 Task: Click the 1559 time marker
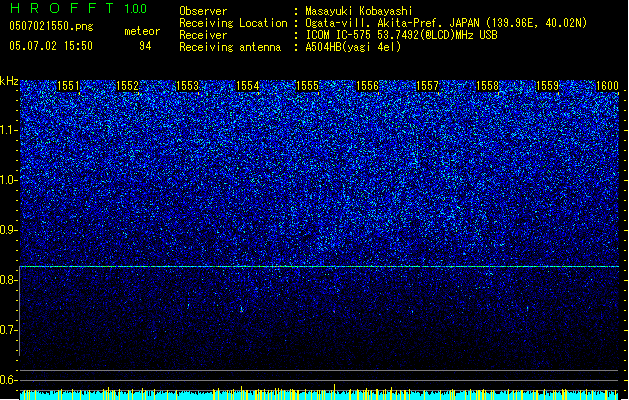tap(548, 86)
